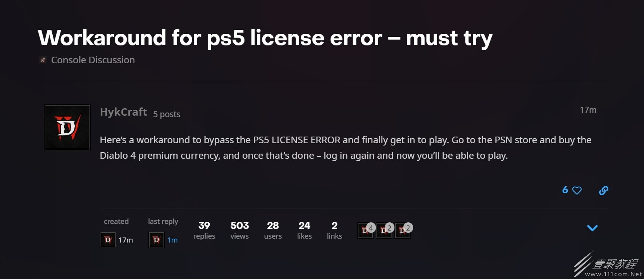Select frequent poster avatar with badge 4

[x=365, y=230]
